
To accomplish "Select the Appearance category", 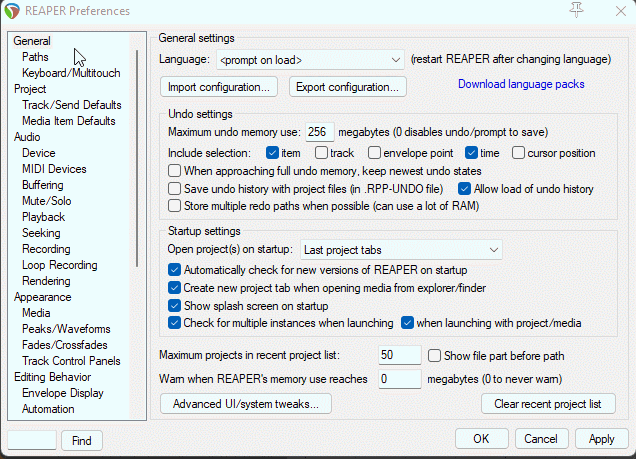I will pyautogui.click(x=43, y=297).
